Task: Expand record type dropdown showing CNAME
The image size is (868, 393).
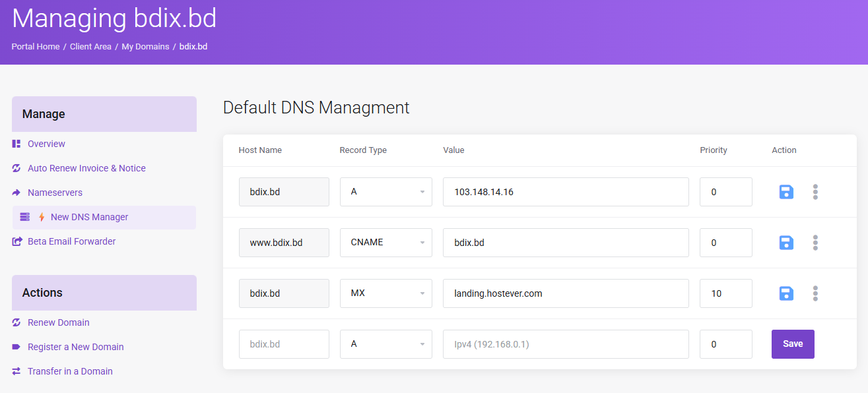Action: 385,243
